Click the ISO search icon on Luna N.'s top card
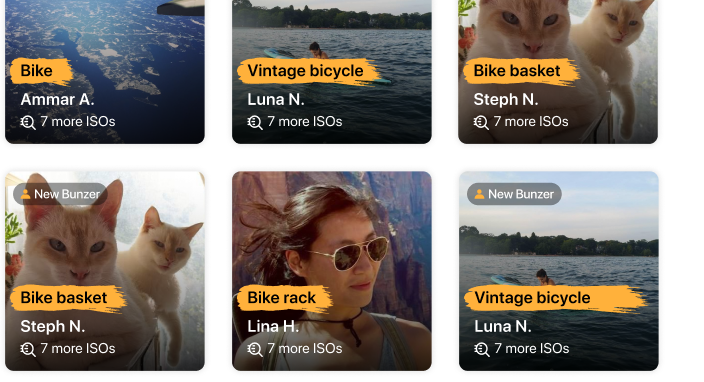 click(x=255, y=122)
